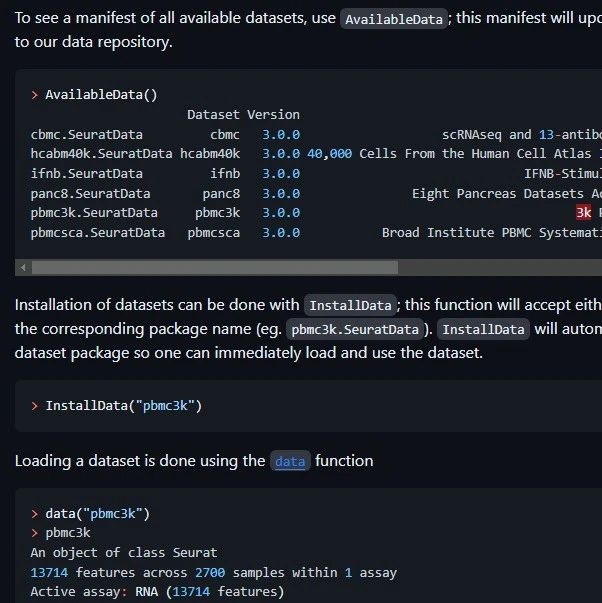Click the code block horizontal scrollbar thumb
Viewport: 602px width, 603px height.
pos(215,267)
